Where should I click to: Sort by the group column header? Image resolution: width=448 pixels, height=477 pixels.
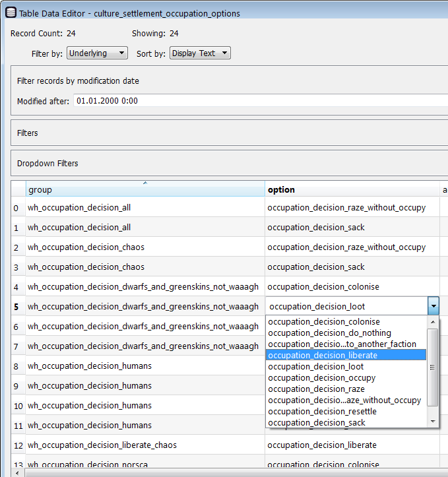pos(145,189)
